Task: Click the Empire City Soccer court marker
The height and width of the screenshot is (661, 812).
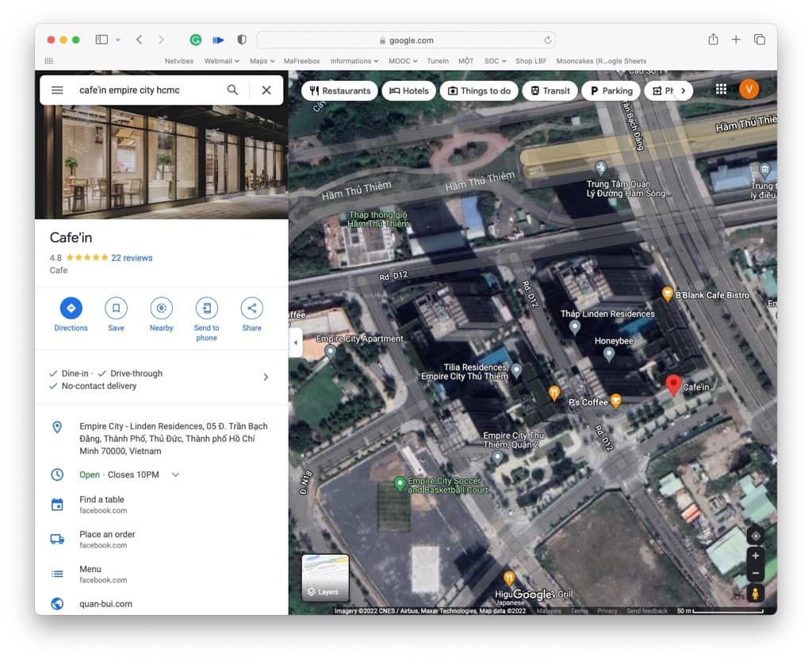Action: pyautogui.click(x=400, y=483)
